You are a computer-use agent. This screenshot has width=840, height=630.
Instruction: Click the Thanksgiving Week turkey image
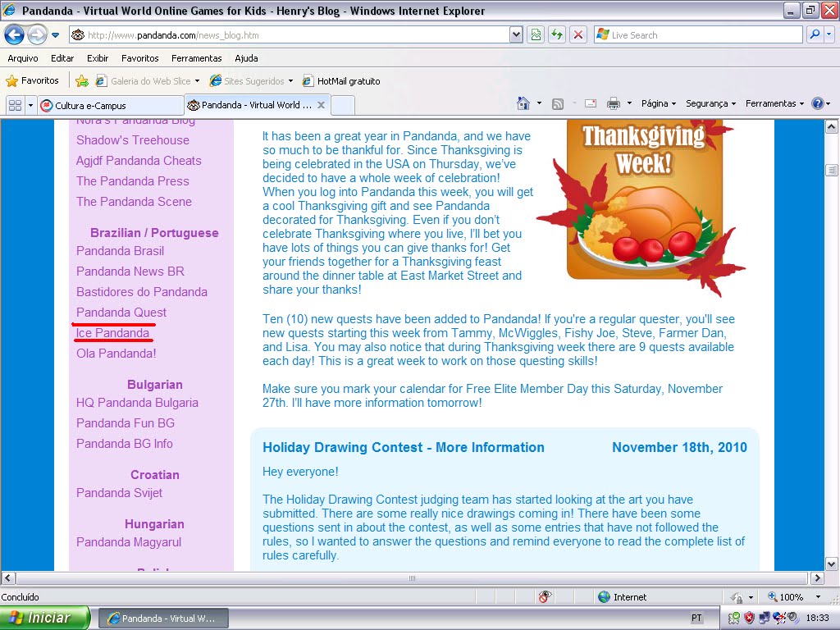pyautogui.click(x=641, y=208)
